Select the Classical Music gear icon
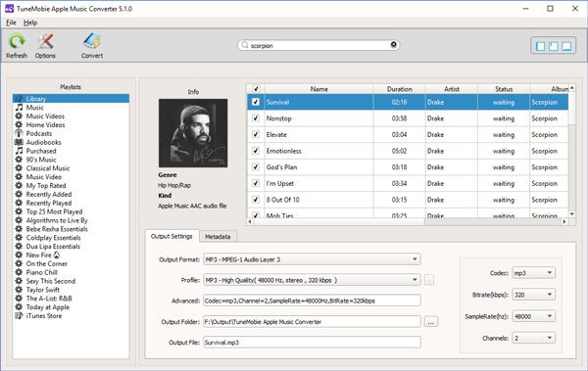 coord(19,168)
